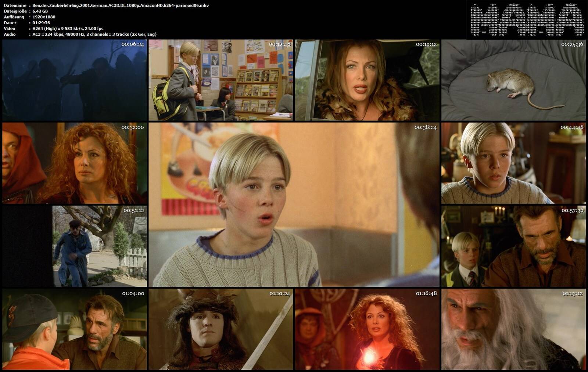
Task: Click the "Dateigröße" label
Action: (15, 11)
